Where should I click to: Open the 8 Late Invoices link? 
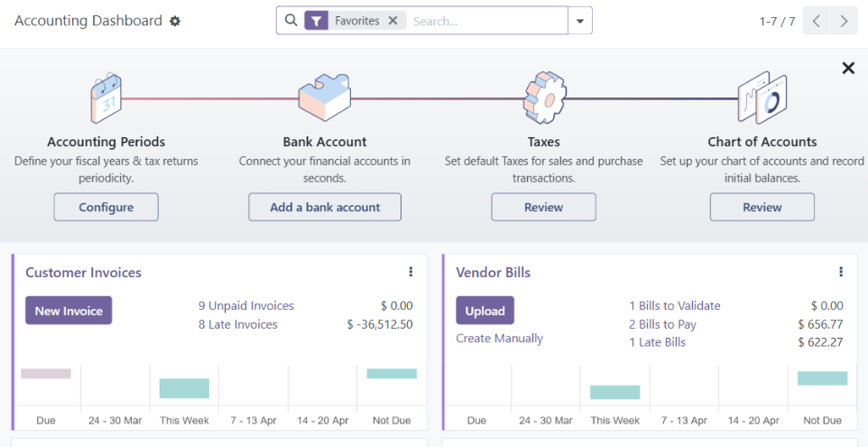pyautogui.click(x=237, y=324)
